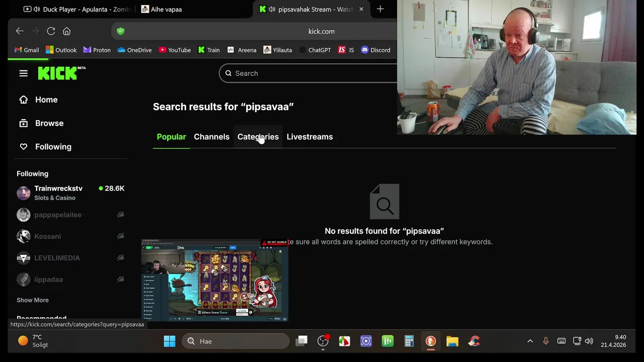The height and width of the screenshot is (362, 644).
Task: Open browser home page icon
Action: click(66, 31)
